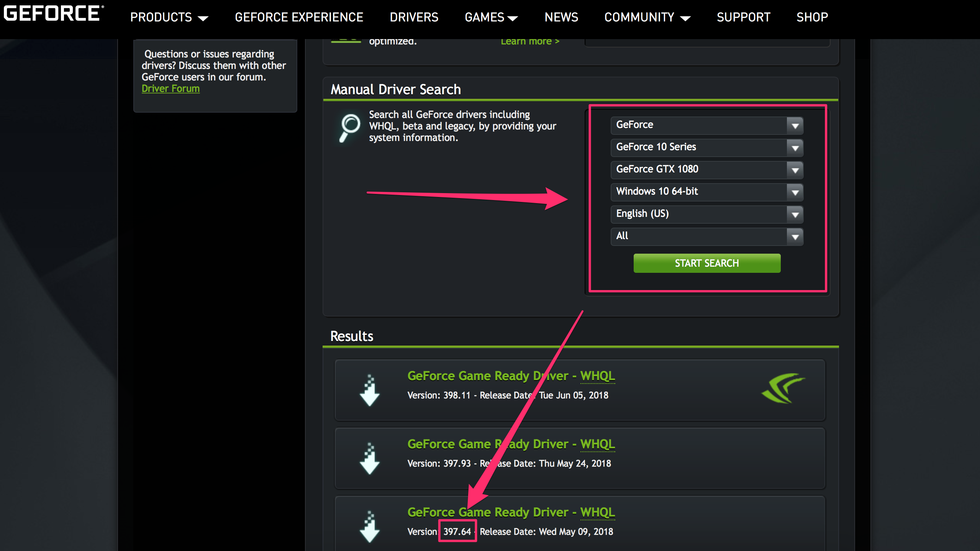Screen dimensions: 980x551
Task: Go to GeForce Experience page
Action: [299, 17]
